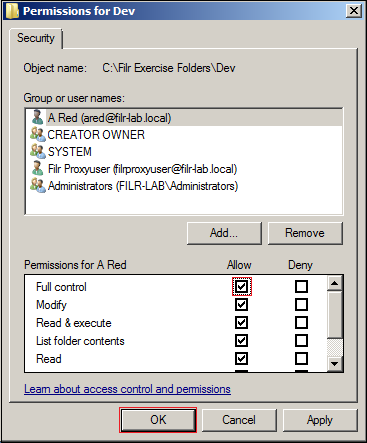Select the A Red user icon
The height and width of the screenshot is (443, 367).
click(38, 117)
